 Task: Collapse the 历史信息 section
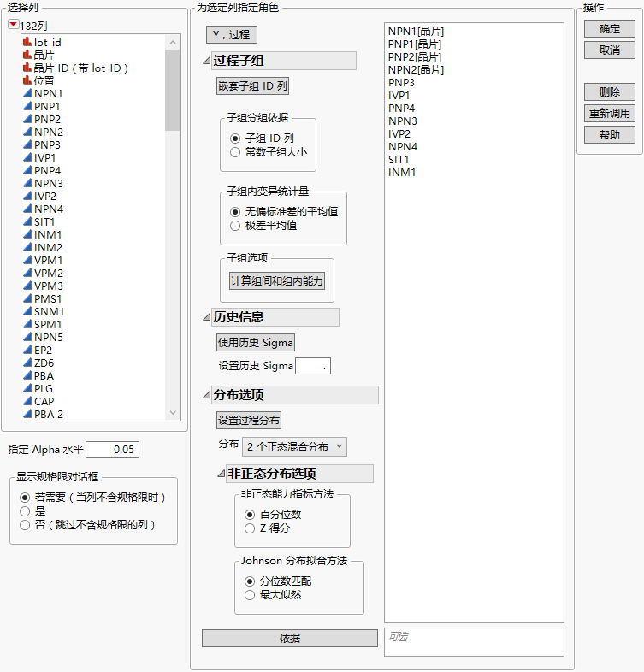207,317
